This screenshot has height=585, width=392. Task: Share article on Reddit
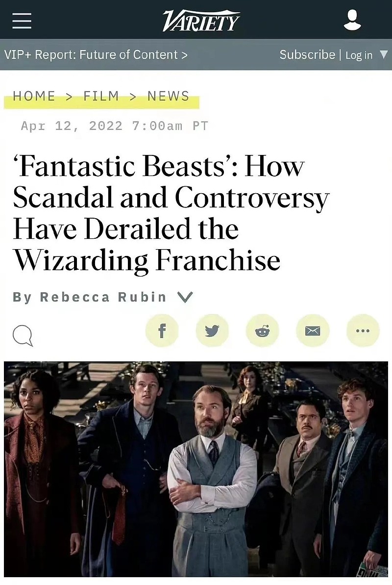(262, 330)
